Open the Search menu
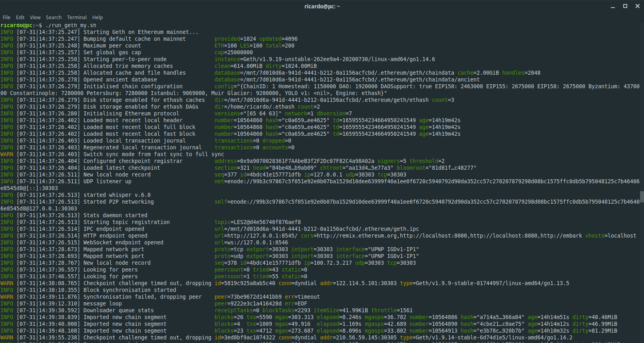This screenshot has width=644, height=343. [x=54, y=18]
